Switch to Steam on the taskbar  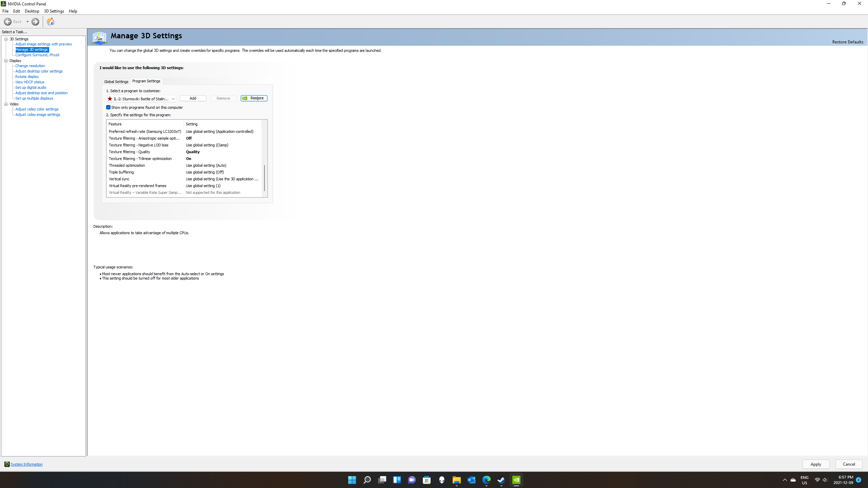[501, 480]
